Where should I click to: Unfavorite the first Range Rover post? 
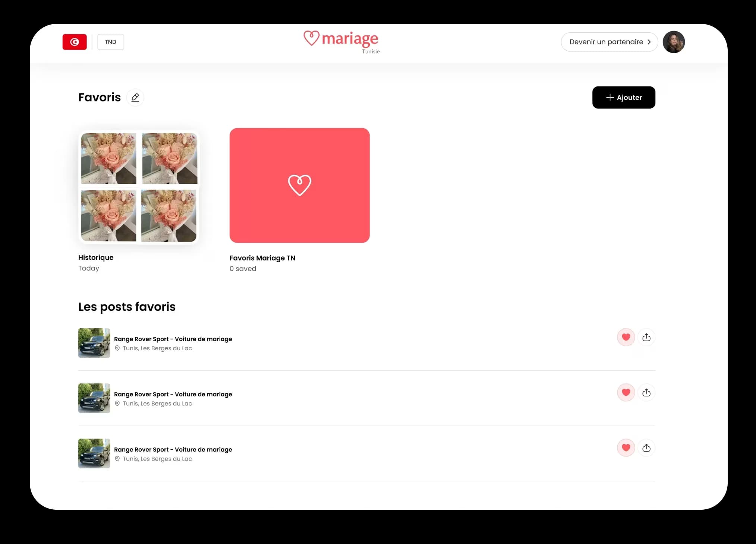click(x=626, y=337)
